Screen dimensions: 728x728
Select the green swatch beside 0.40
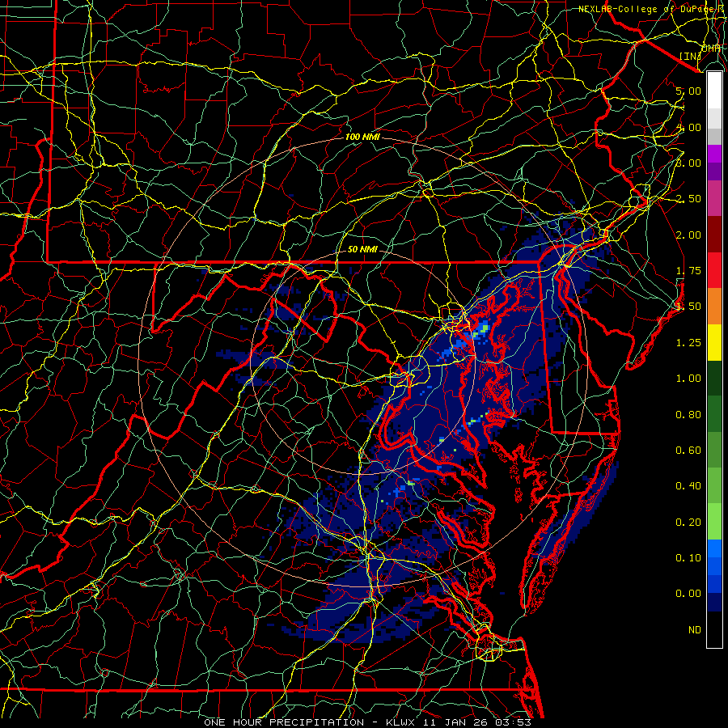[x=714, y=485]
